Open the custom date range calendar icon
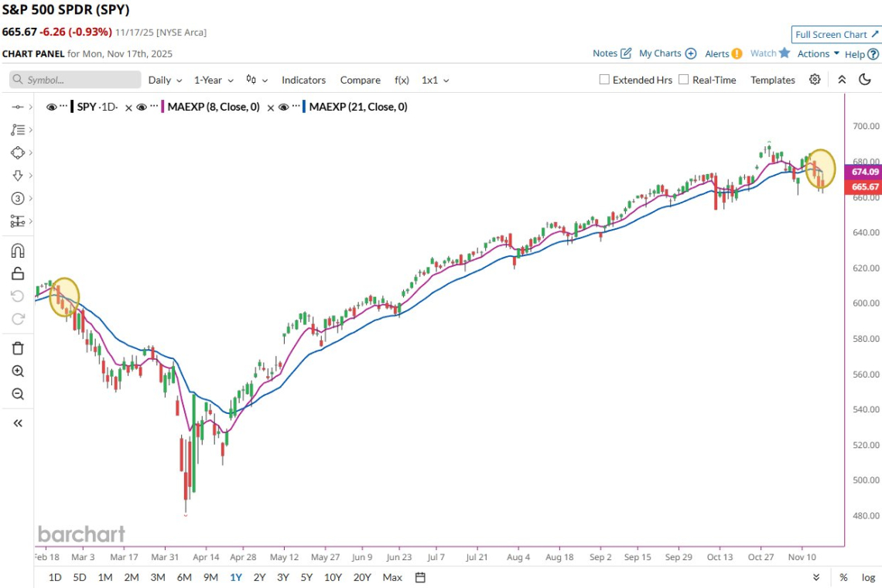Viewport: 882px width, 588px height. coord(420,577)
